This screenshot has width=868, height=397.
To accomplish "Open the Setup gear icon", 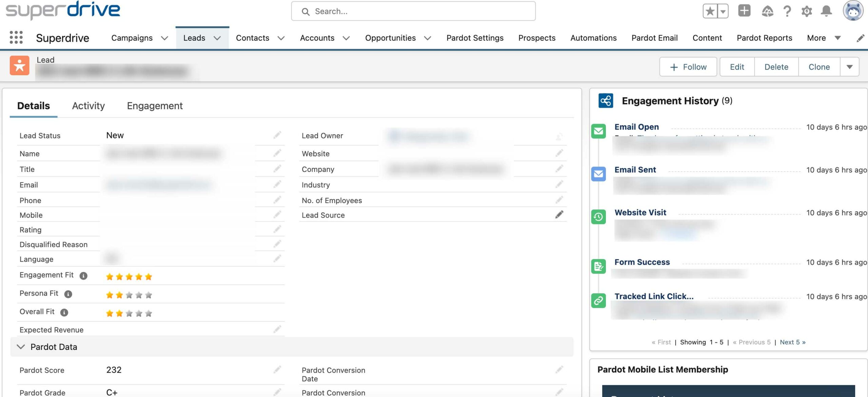I will coord(807,12).
